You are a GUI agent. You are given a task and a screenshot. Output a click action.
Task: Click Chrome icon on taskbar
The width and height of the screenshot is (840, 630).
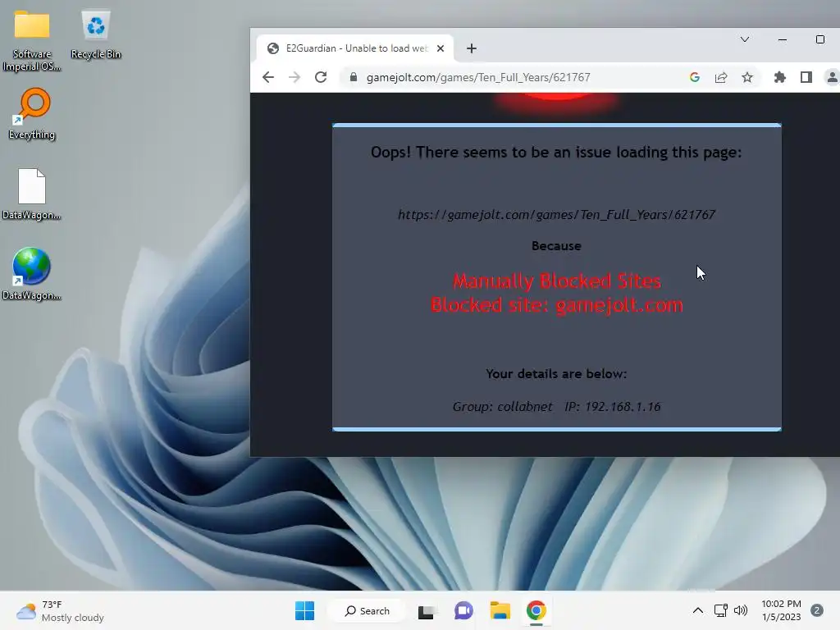[x=536, y=610]
